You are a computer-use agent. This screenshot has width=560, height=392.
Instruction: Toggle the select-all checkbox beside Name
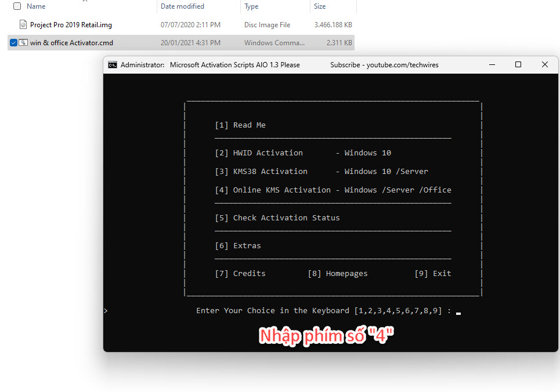tap(17, 6)
